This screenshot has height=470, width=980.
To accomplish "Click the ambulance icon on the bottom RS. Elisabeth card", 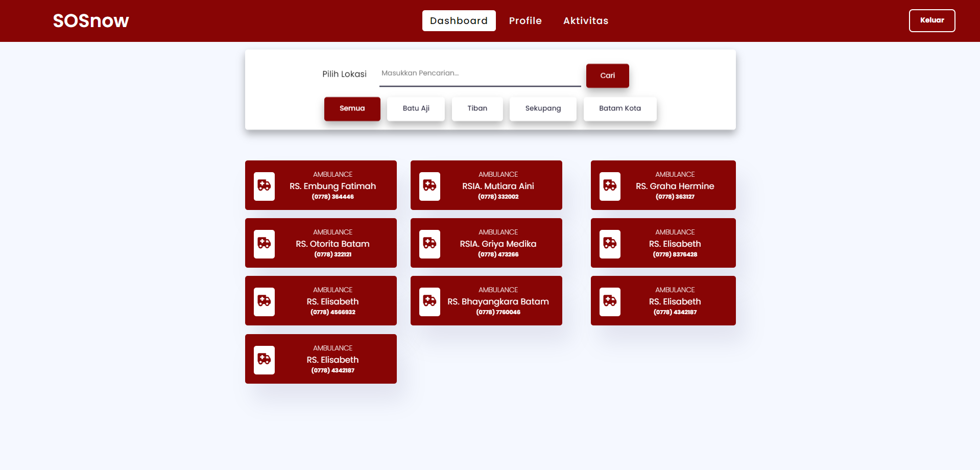I will coord(264,360).
